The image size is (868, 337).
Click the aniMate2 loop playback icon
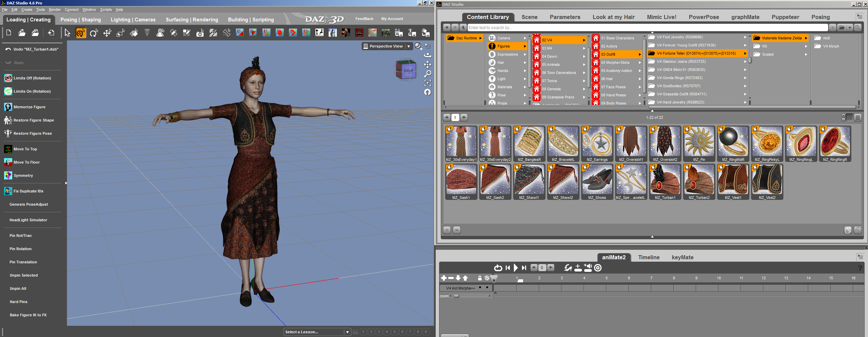[498, 268]
